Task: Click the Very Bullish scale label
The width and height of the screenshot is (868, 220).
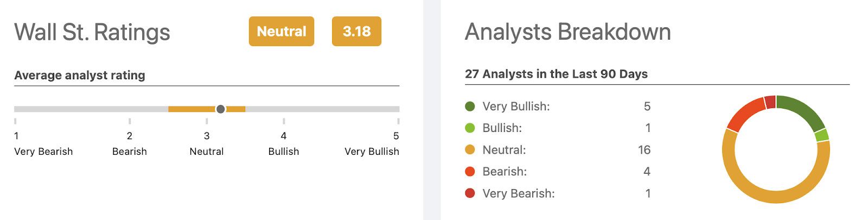Action: coord(372,152)
